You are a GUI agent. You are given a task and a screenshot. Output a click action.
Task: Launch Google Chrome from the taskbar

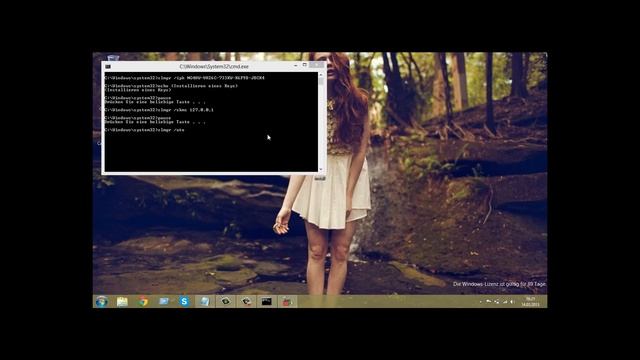tap(143, 302)
